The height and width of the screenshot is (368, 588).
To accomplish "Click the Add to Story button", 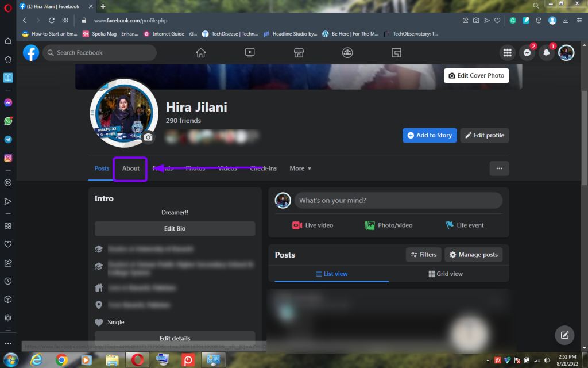I will click(x=430, y=135).
